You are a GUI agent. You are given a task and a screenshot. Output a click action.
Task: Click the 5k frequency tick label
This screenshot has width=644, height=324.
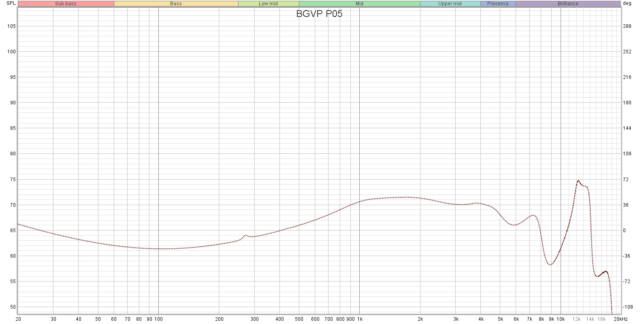coord(500,319)
